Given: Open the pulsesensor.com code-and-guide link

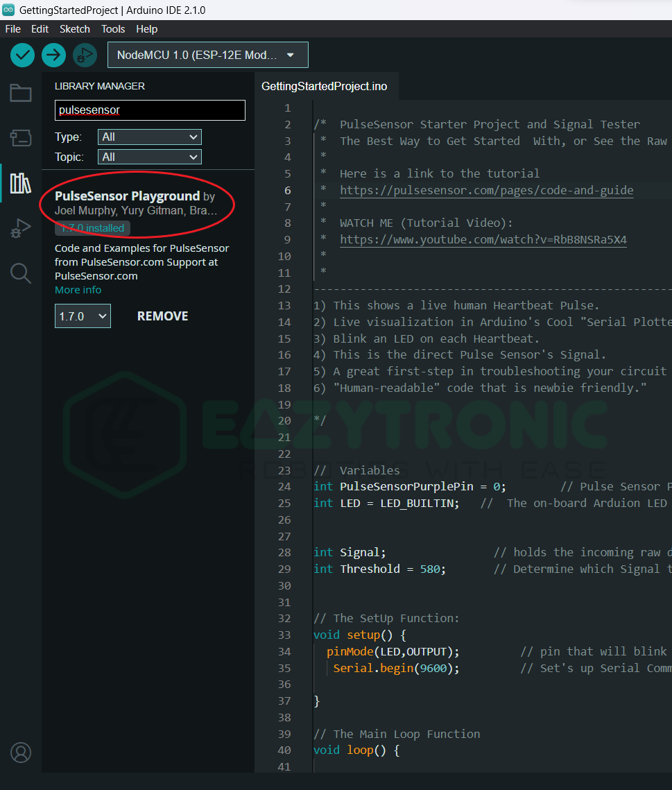Looking at the screenshot, I should 486,190.
